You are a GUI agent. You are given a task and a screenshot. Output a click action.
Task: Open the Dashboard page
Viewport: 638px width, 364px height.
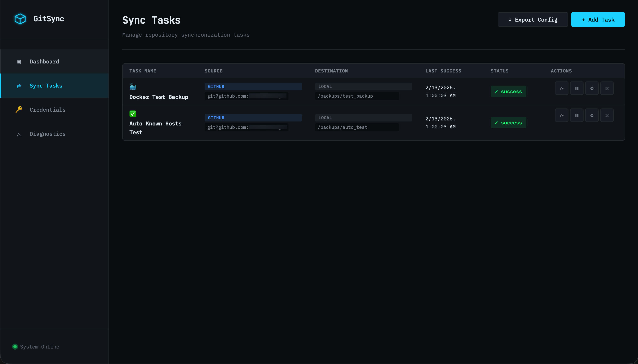pyautogui.click(x=54, y=62)
